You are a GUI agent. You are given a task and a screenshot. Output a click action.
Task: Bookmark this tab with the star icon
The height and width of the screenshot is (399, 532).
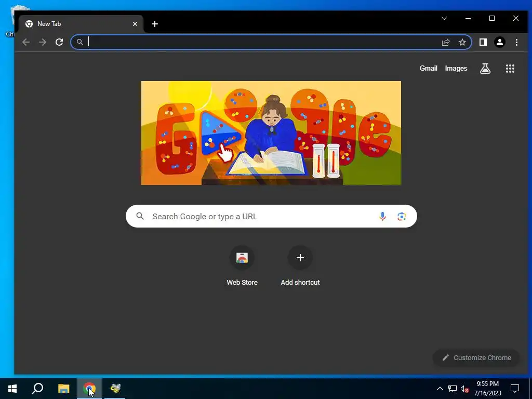tap(462, 42)
